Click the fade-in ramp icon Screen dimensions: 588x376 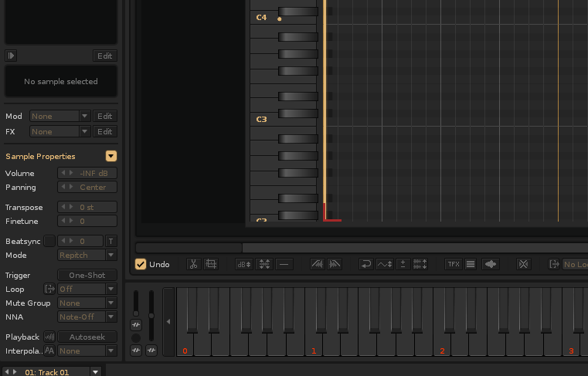point(318,264)
